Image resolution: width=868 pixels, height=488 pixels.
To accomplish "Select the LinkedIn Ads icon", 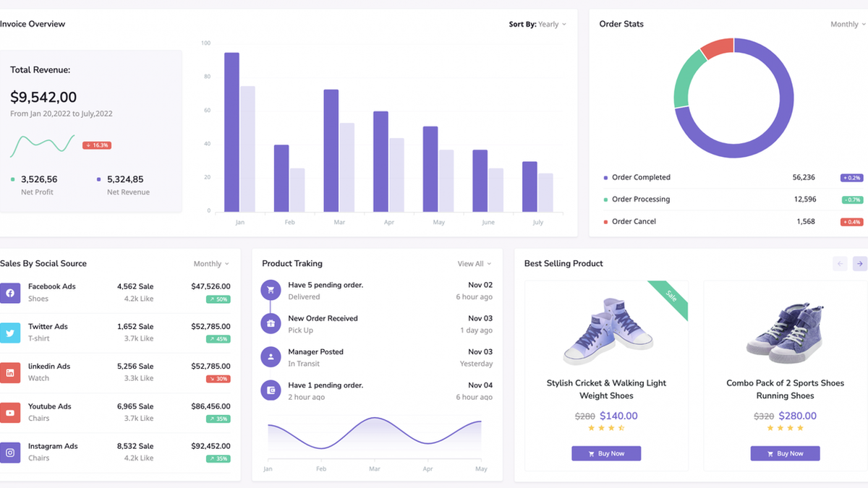I will point(10,373).
